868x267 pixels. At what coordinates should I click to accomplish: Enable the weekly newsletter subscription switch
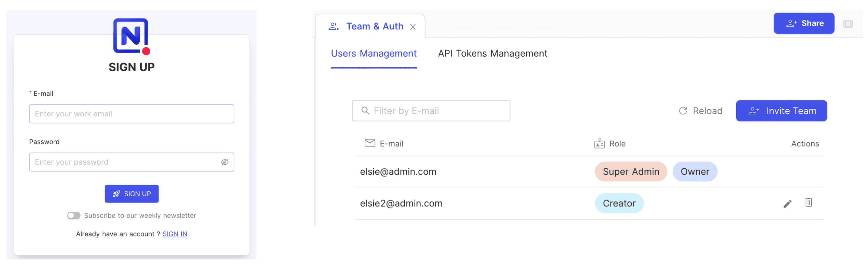point(74,216)
